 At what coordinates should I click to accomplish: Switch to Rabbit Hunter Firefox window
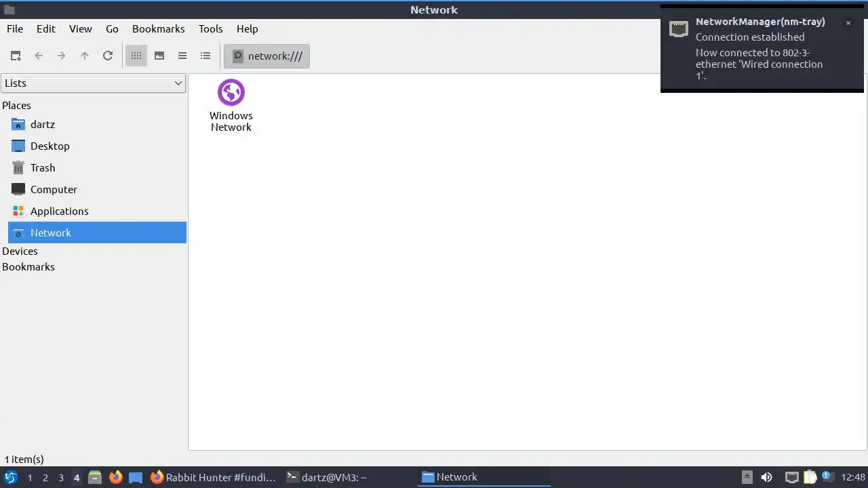pos(214,477)
